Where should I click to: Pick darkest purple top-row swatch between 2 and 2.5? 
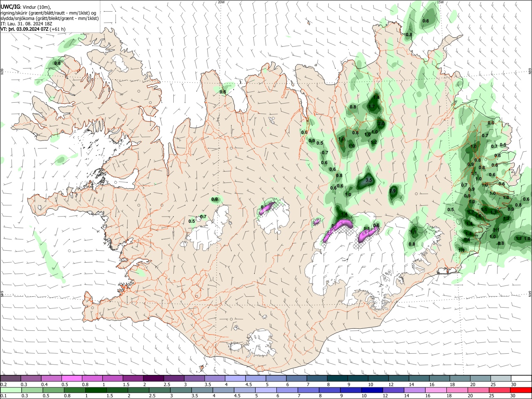153,378
